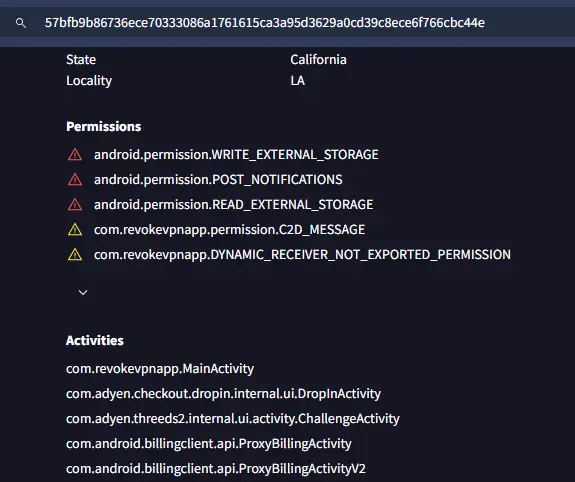Click the hash search input field

288,23
